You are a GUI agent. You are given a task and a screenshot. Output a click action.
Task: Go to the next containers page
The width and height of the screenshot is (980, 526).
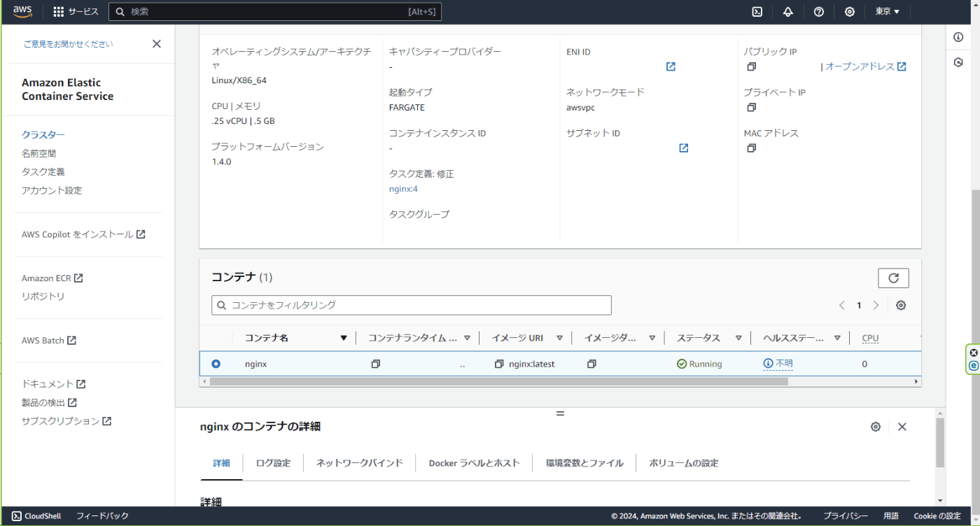pyautogui.click(x=876, y=305)
